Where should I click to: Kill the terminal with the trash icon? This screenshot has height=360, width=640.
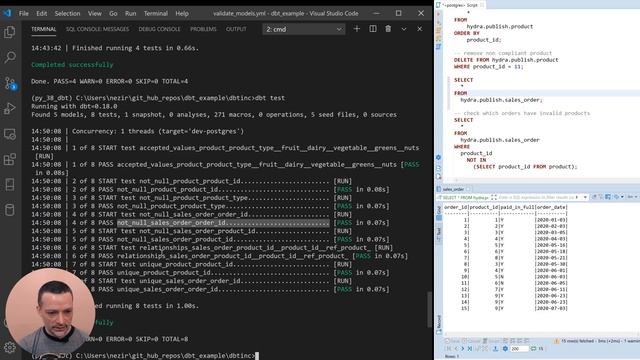pos(388,29)
